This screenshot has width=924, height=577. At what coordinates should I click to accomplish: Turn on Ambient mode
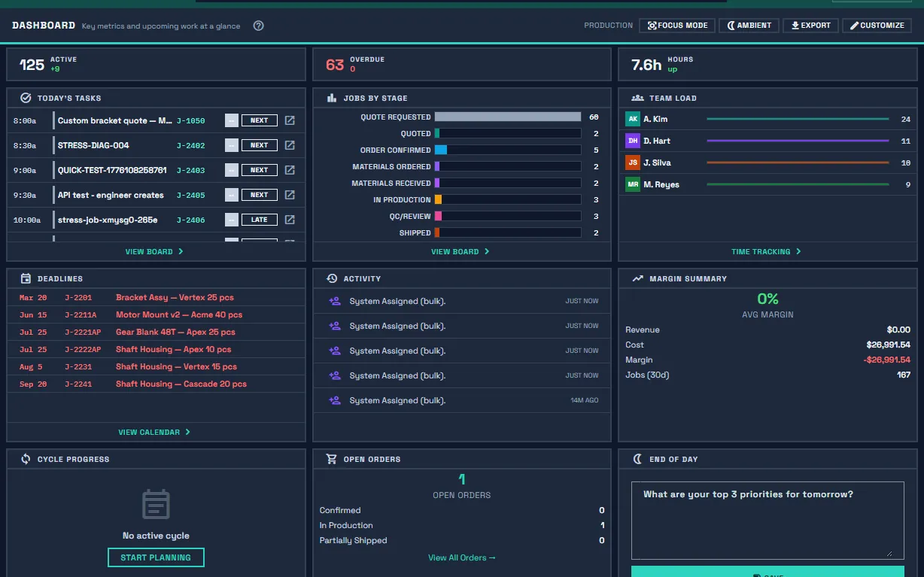pyautogui.click(x=749, y=26)
